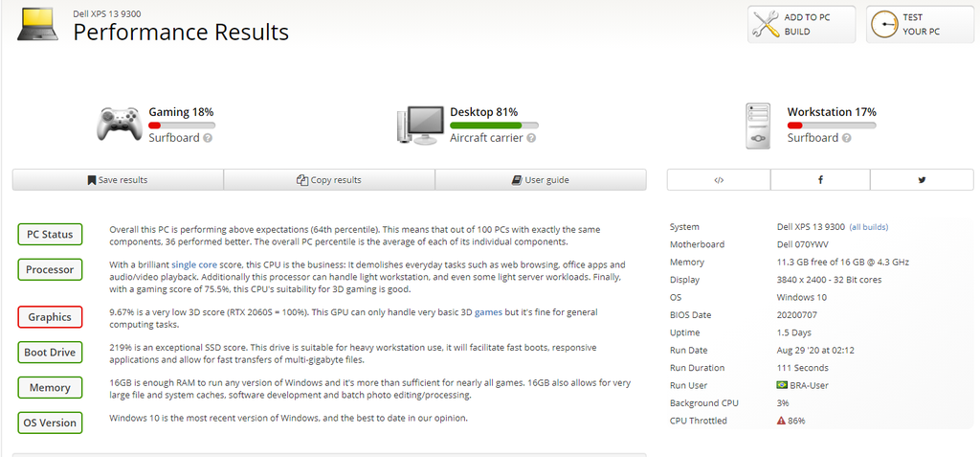This screenshot has height=457, width=980.
Task: Click the Brazil flag next to BRA-User
Action: click(782, 385)
